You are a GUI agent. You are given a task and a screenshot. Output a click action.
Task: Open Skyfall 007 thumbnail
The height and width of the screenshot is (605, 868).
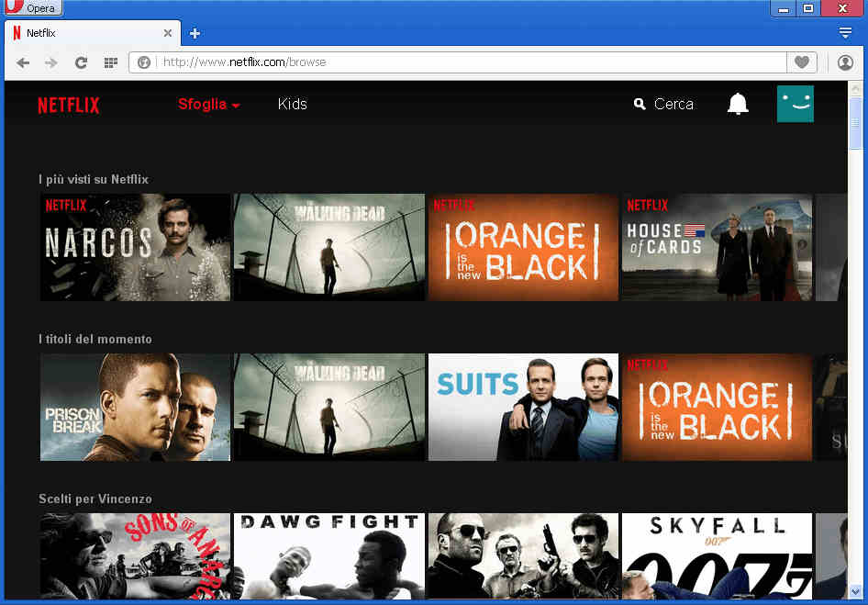tap(717, 556)
